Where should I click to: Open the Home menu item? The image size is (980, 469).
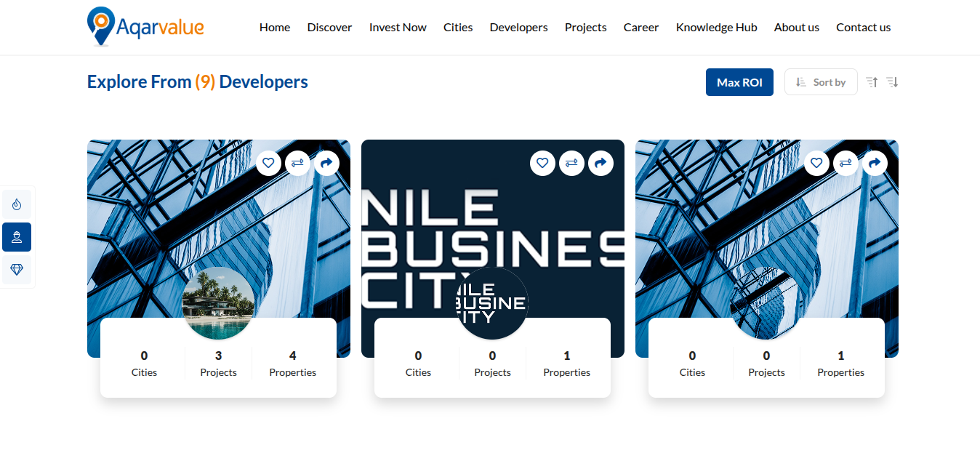point(275,28)
